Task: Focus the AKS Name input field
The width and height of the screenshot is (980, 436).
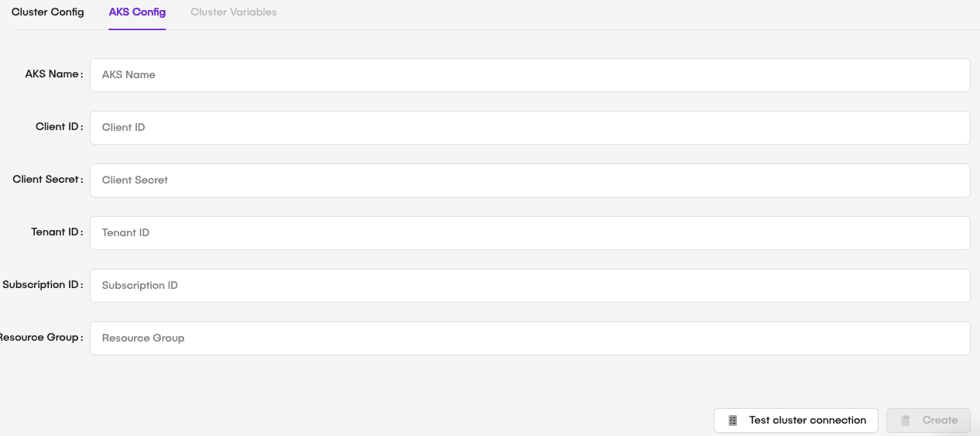Action: pyautogui.click(x=529, y=75)
